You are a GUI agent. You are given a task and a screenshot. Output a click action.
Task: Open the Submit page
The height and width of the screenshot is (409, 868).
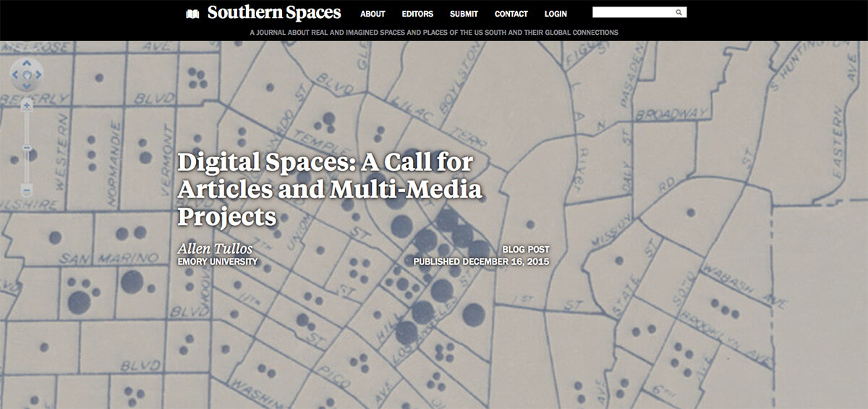(464, 14)
